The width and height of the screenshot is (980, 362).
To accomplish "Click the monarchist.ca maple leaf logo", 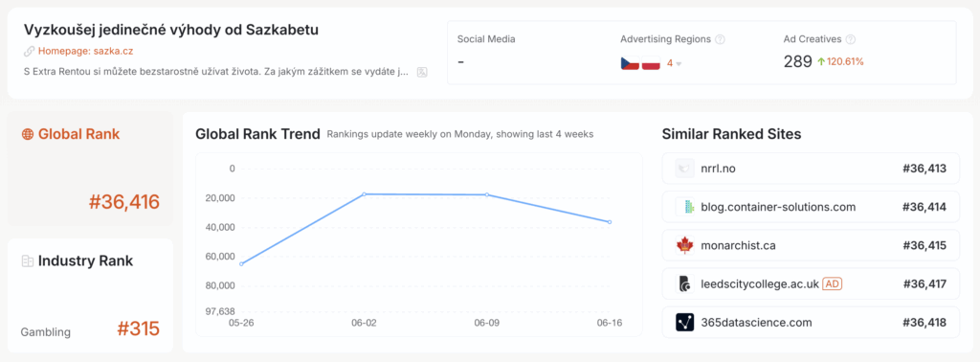I will (685, 246).
